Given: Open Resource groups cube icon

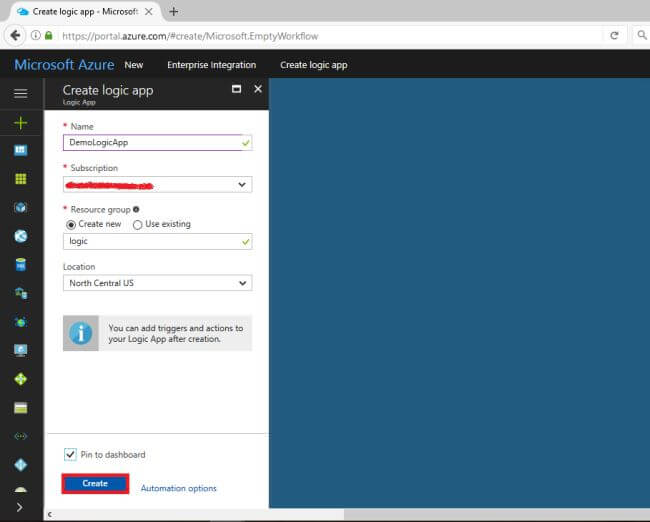Looking at the screenshot, I should click(20, 207).
